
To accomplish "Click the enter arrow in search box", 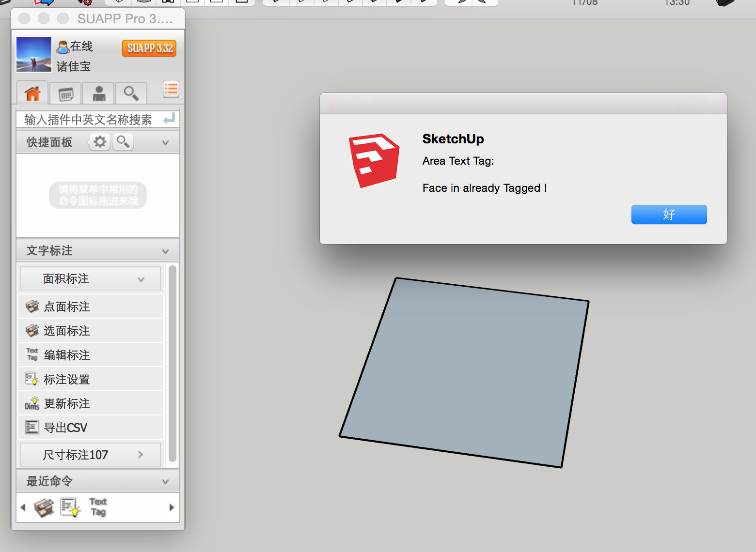I will (169, 119).
